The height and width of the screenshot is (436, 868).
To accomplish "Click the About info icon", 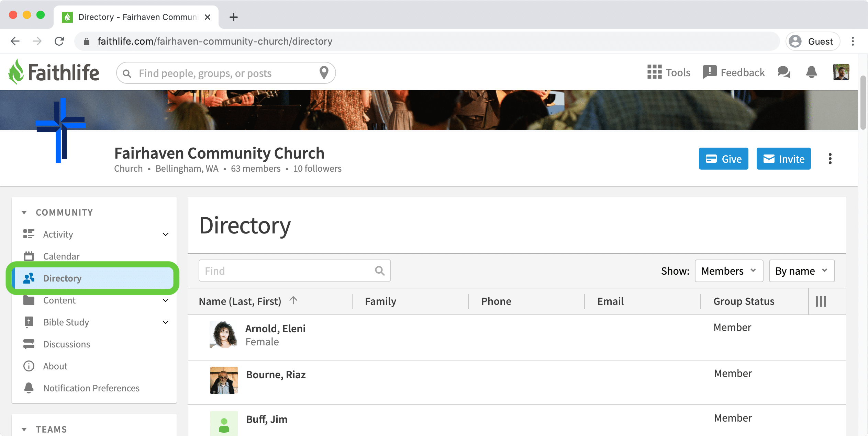I will pyautogui.click(x=29, y=366).
